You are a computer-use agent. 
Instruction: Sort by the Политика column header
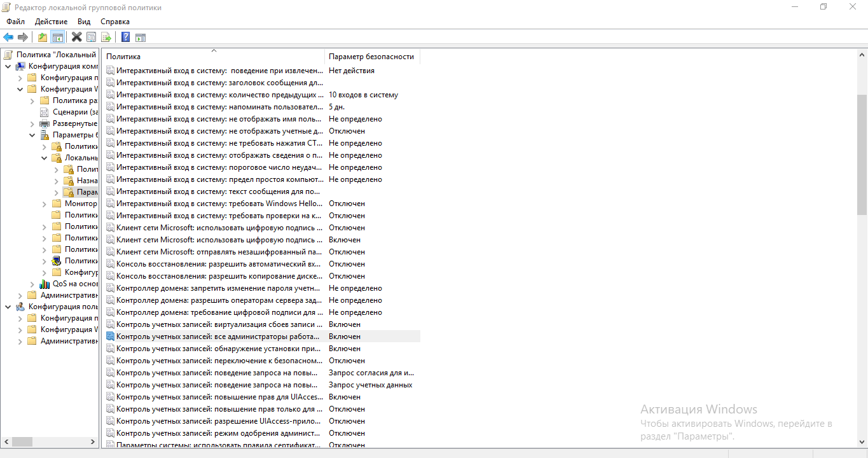[x=213, y=57]
